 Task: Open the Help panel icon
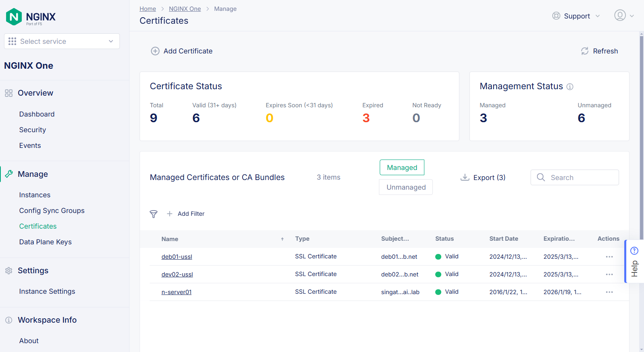(634, 251)
